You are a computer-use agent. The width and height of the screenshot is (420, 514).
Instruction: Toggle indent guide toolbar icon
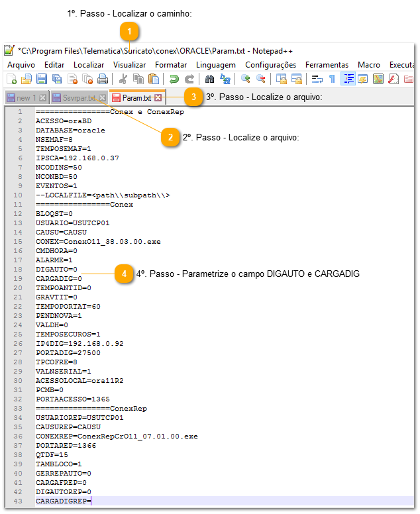click(348, 79)
